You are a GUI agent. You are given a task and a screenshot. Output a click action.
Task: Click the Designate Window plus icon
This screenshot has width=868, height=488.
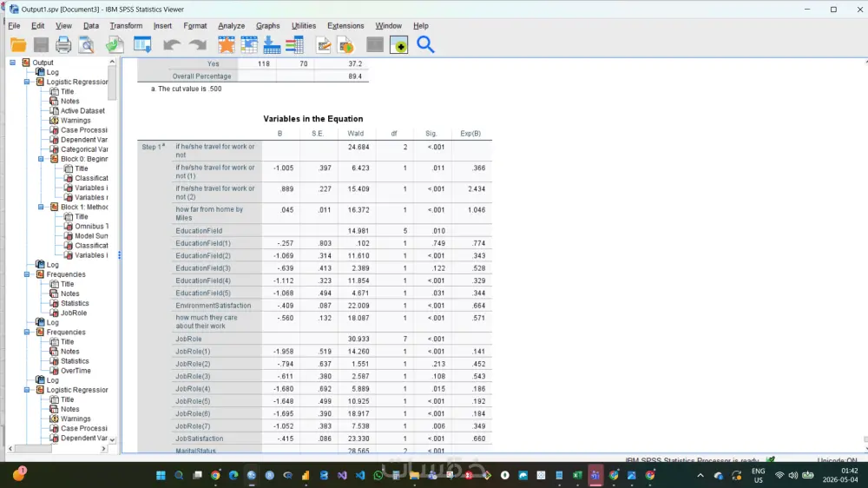pyautogui.click(x=398, y=45)
